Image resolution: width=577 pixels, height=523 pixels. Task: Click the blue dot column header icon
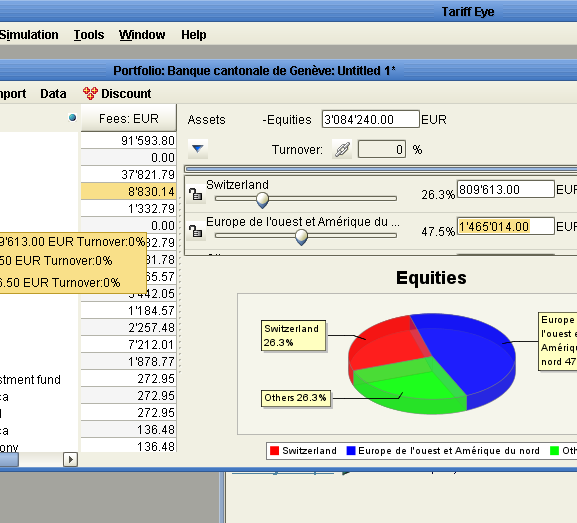72,118
